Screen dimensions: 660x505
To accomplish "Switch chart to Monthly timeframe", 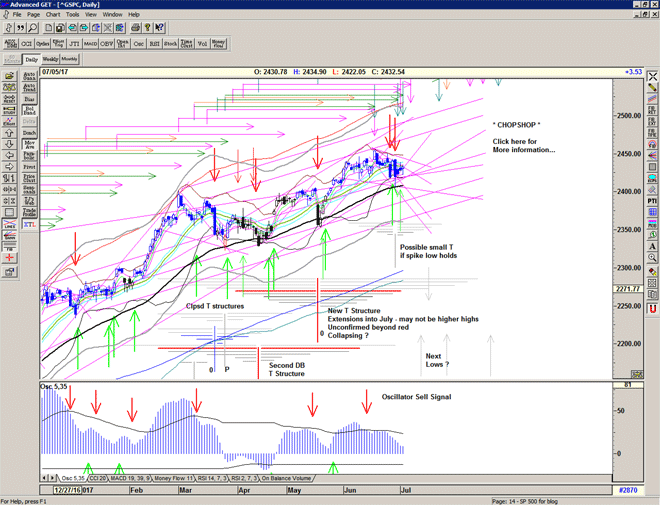I will (x=70, y=60).
